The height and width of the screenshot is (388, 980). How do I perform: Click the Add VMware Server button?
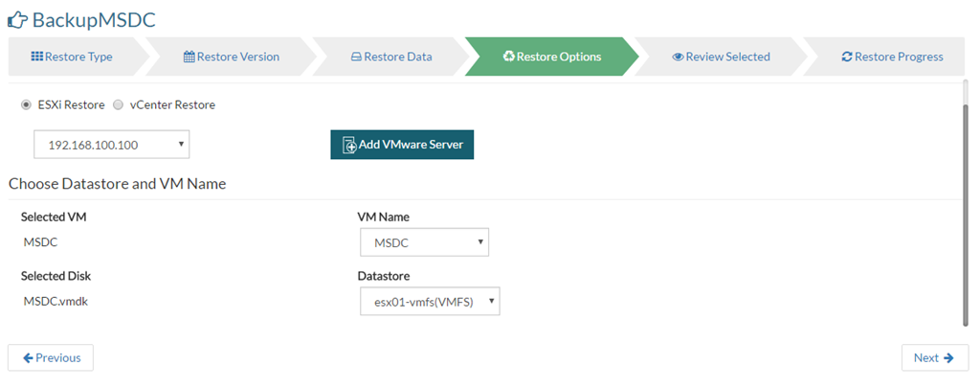coord(402,145)
